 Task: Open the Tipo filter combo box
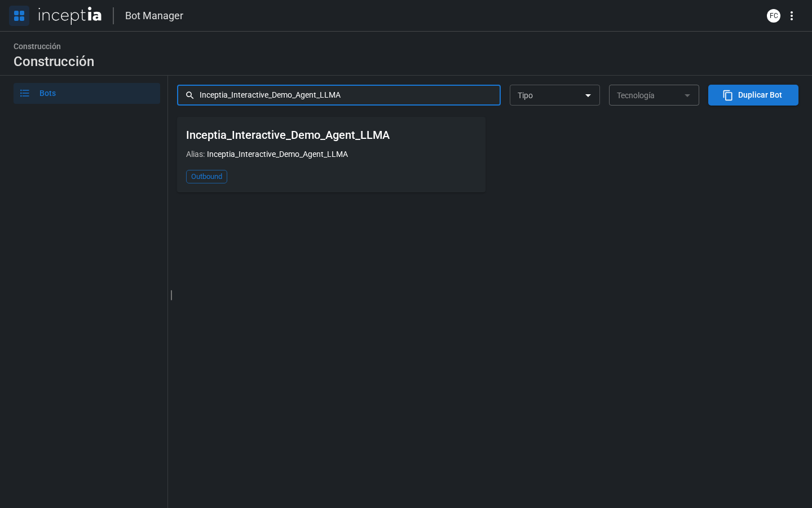[x=555, y=95]
